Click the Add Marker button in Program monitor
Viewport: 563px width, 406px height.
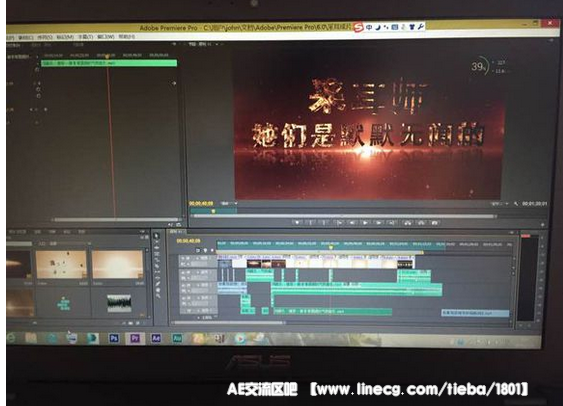297,223
